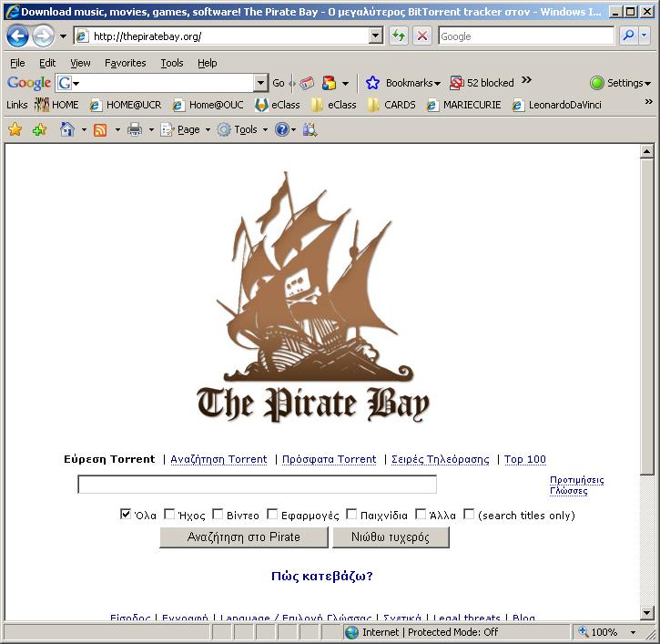Click the 52 blocked popup blocker button
This screenshot has height=644, width=660.
click(x=482, y=83)
